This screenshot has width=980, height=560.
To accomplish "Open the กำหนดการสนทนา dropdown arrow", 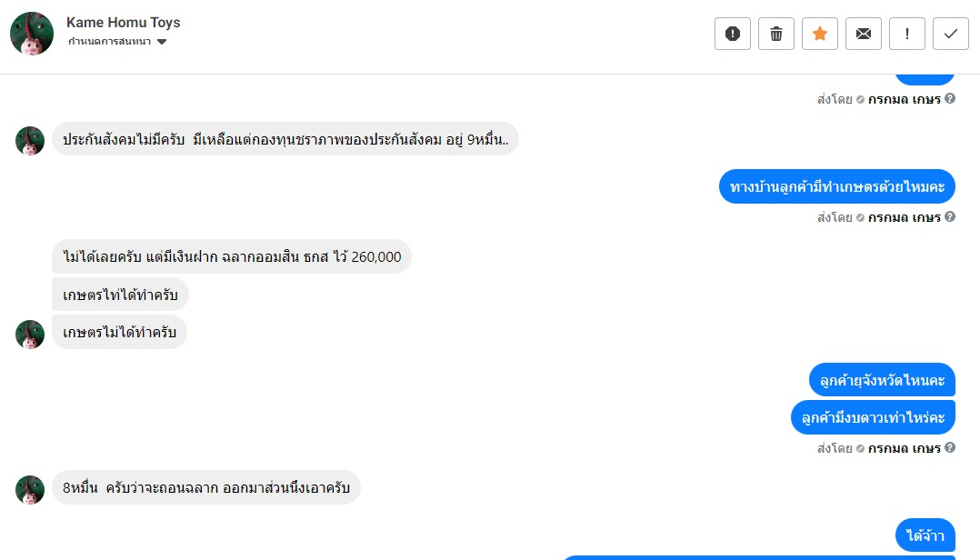I will pos(162,42).
